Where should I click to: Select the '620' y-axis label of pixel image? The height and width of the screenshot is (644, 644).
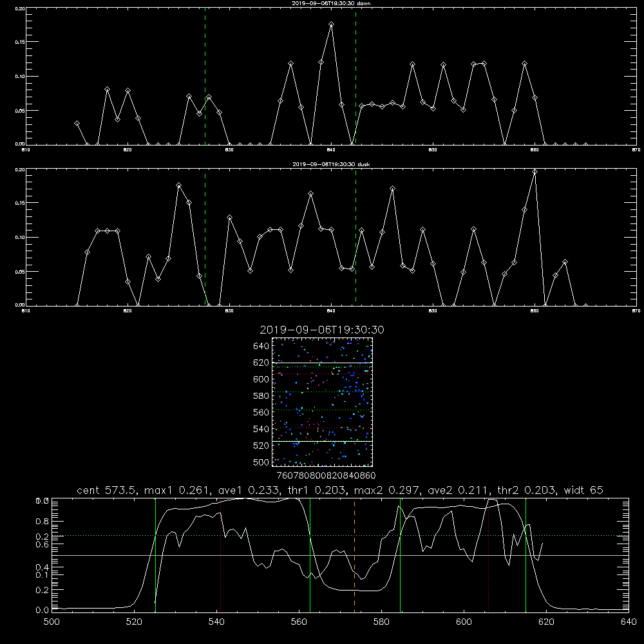(261, 363)
